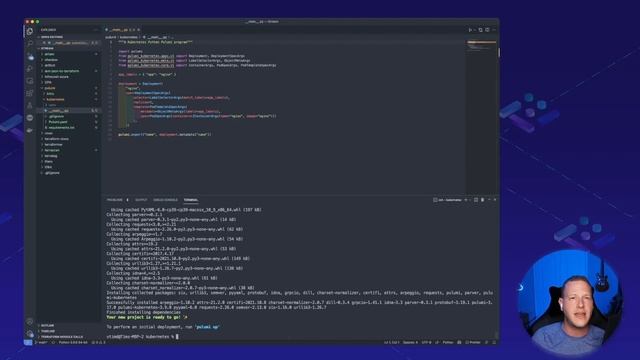Image resolution: width=640 pixels, height=360 pixels.
Task: Click the Prettier status bar item
Action: (x=473, y=342)
